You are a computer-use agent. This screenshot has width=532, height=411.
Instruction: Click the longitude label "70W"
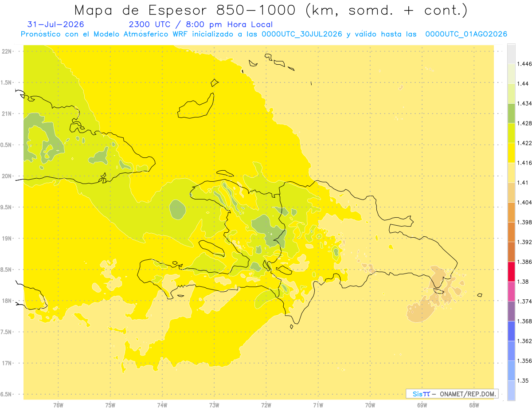(370, 405)
